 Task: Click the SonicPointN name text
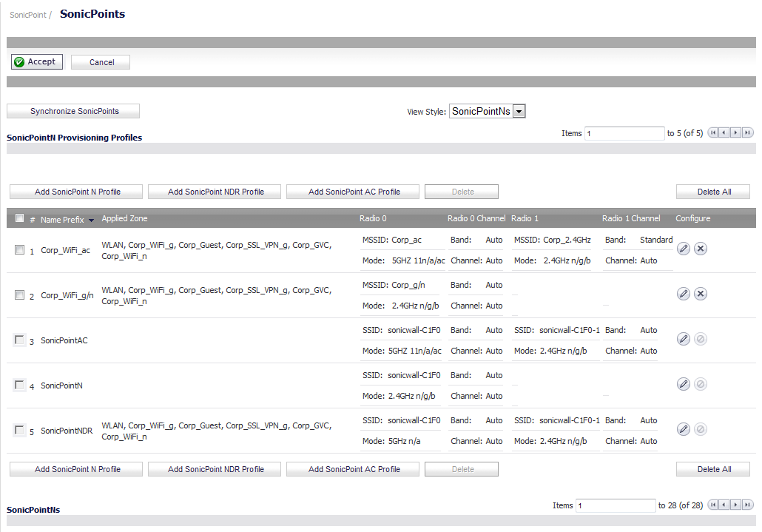click(61, 385)
